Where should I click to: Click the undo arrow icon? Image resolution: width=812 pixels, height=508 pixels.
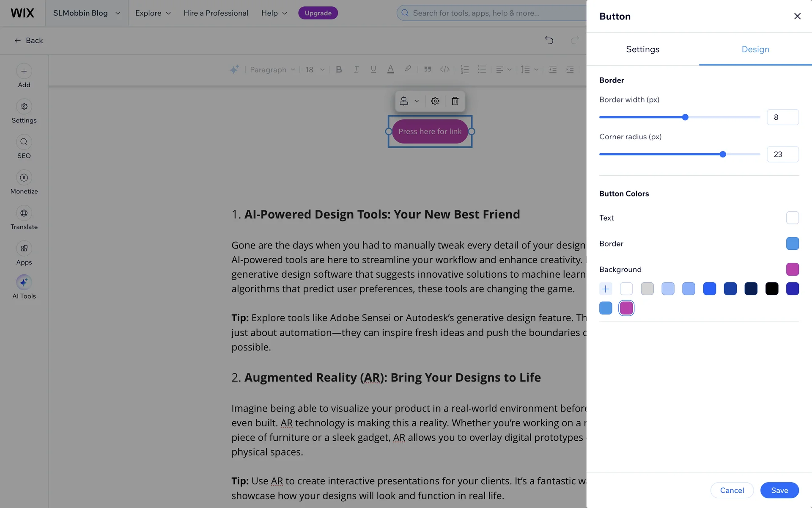pos(549,40)
